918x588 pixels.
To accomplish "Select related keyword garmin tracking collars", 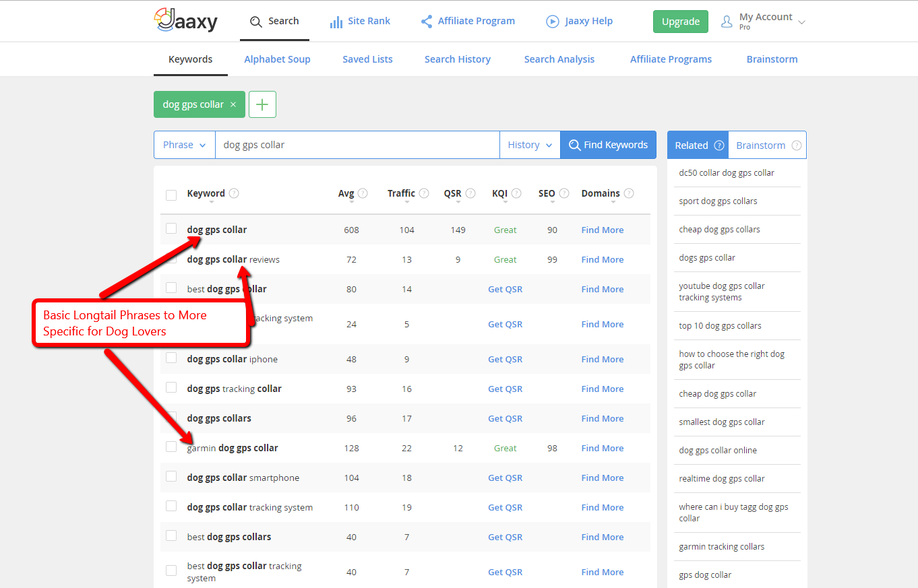I will pos(722,546).
